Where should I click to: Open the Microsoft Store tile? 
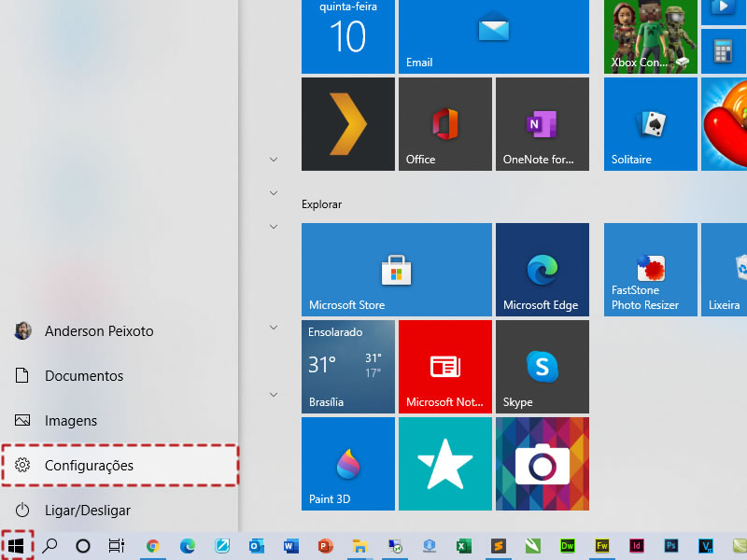point(396,270)
